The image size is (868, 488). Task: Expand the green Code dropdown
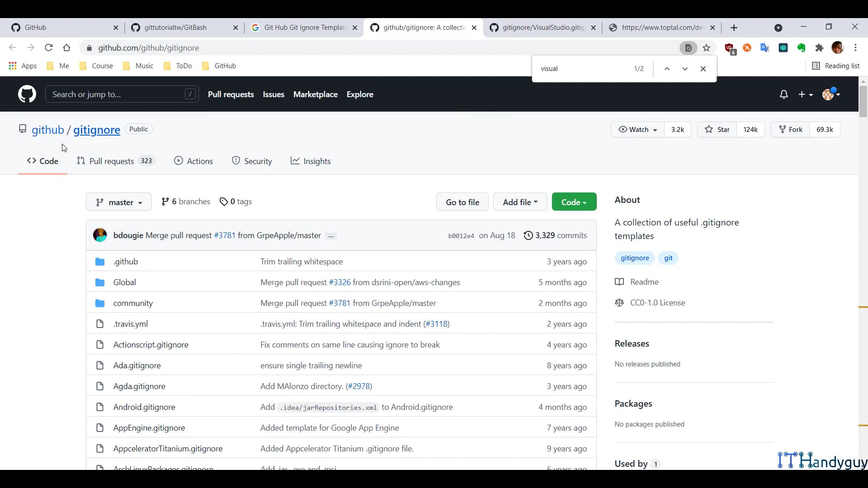click(574, 202)
